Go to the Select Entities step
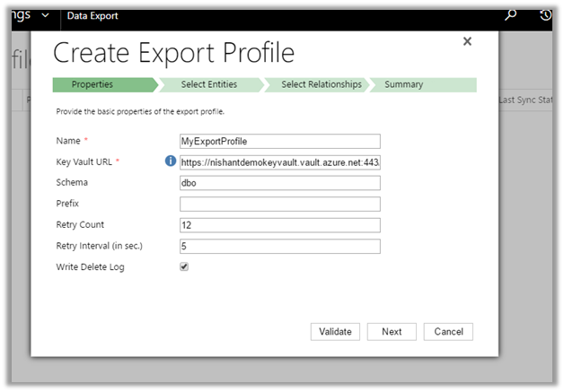Screen dimensions: 564x392 pyautogui.click(x=210, y=84)
